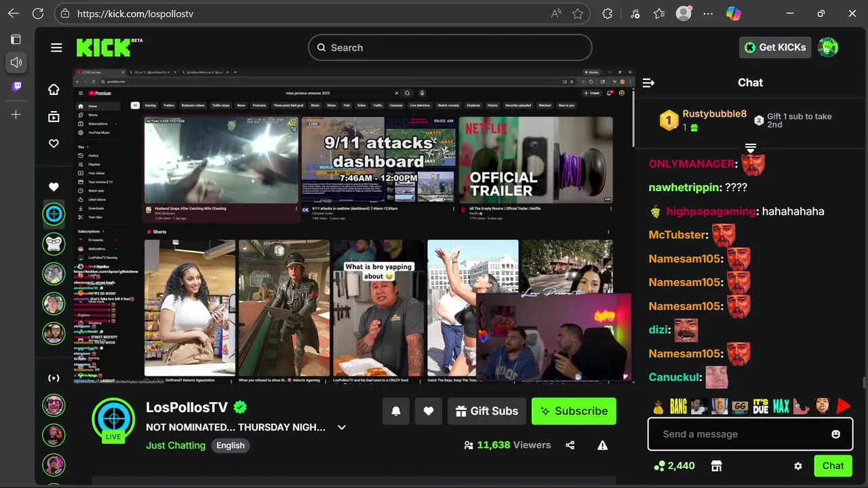Switch to the Twitch vertical tab
The image size is (868, 488).
click(x=16, y=86)
